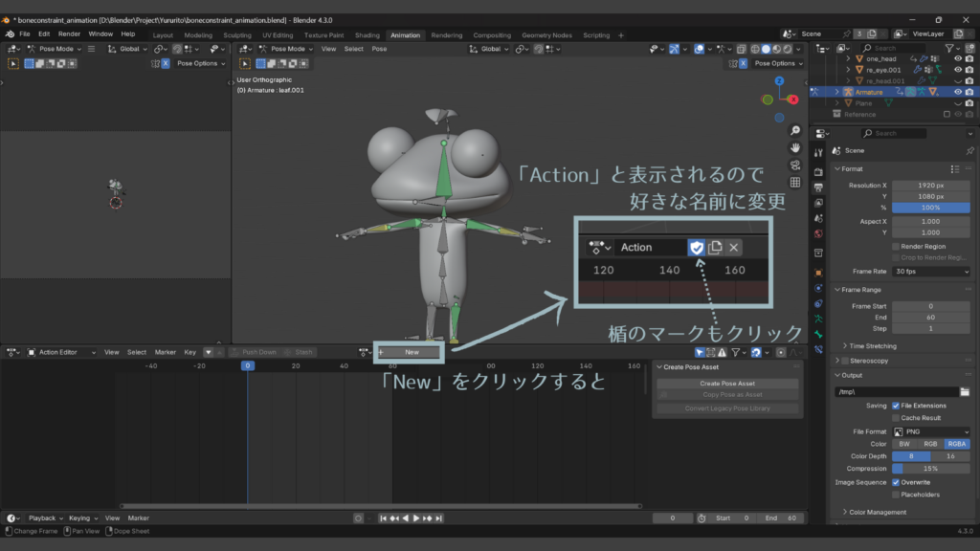The width and height of the screenshot is (980, 551).
Task: Open the Key menu in Action Editor
Action: pos(190,352)
